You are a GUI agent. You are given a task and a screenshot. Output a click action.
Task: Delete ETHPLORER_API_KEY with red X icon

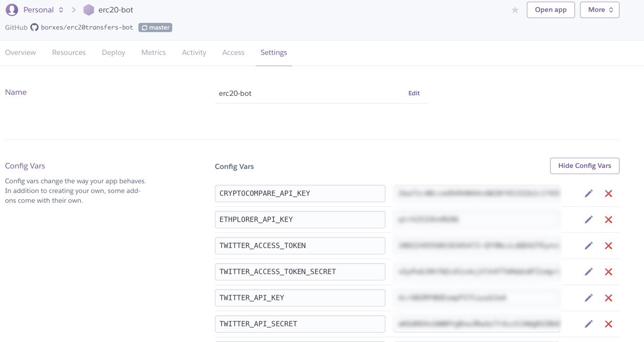click(608, 220)
